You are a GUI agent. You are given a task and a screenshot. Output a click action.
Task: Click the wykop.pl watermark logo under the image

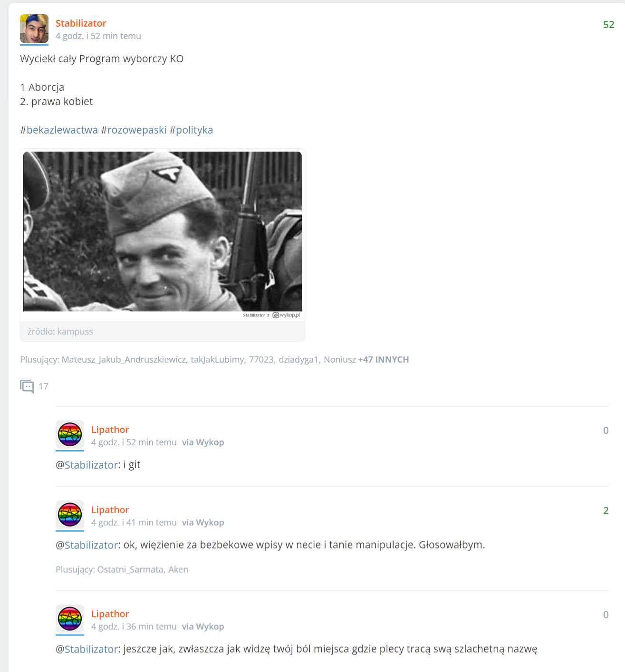286,315
